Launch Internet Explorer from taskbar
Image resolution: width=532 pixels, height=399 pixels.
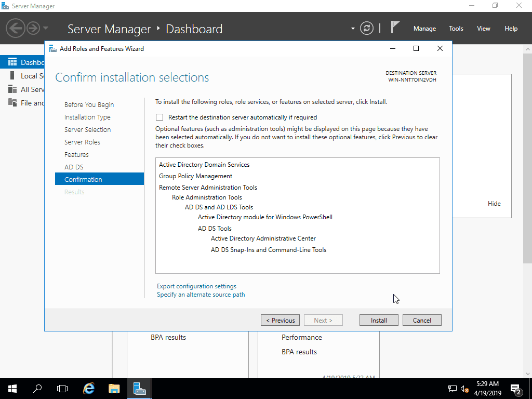coord(89,389)
